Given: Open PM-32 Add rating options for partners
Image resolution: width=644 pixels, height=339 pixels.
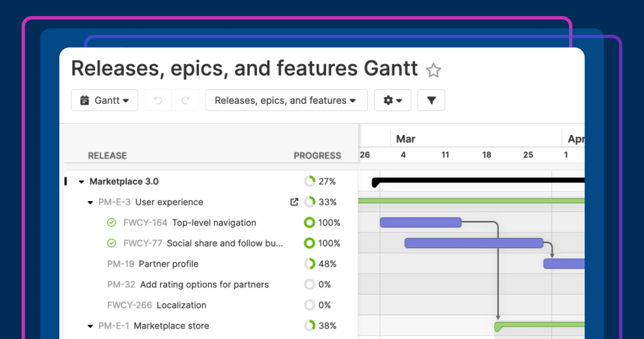Looking at the screenshot, I should coord(204,285).
